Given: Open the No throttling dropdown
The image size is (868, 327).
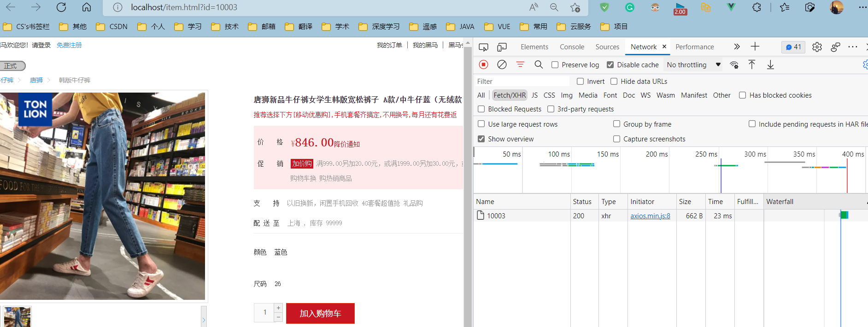Looking at the screenshot, I should tap(694, 65).
